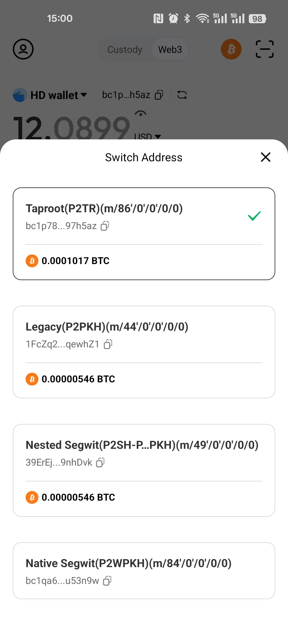Copy the Taproot bc1p78...97h5az address
The height and width of the screenshot is (644, 288).
click(105, 226)
